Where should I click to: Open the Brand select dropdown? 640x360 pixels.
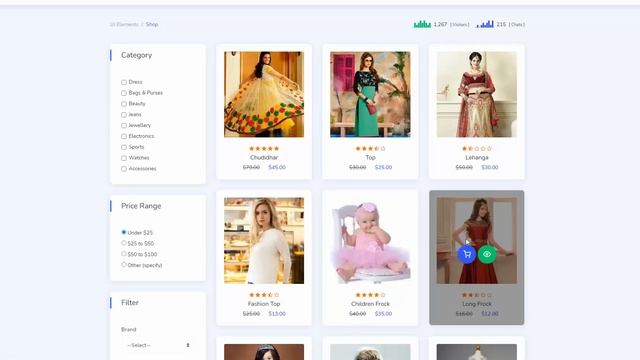(x=158, y=345)
